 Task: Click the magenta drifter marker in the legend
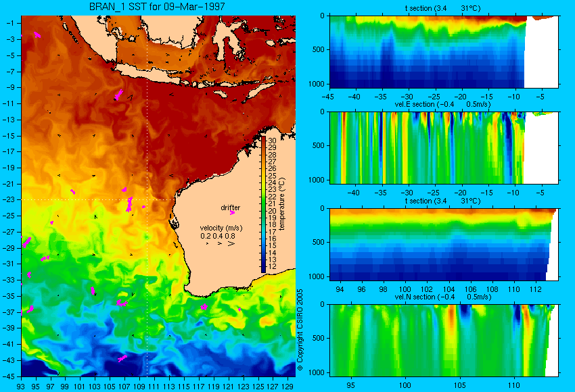coord(232,212)
